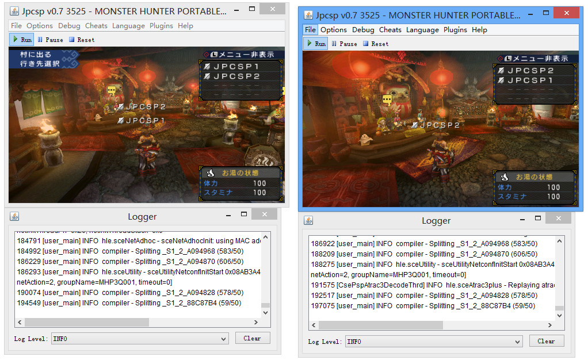Click the right arrow of the right Logger horizontal scrollbar

click(x=550, y=325)
